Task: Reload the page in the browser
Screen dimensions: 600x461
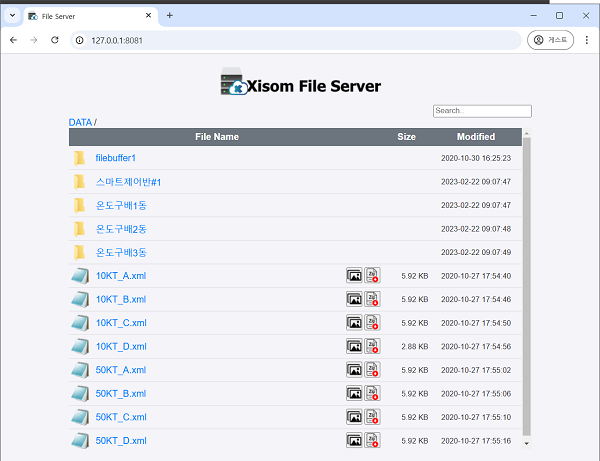Action: [x=55, y=40]
